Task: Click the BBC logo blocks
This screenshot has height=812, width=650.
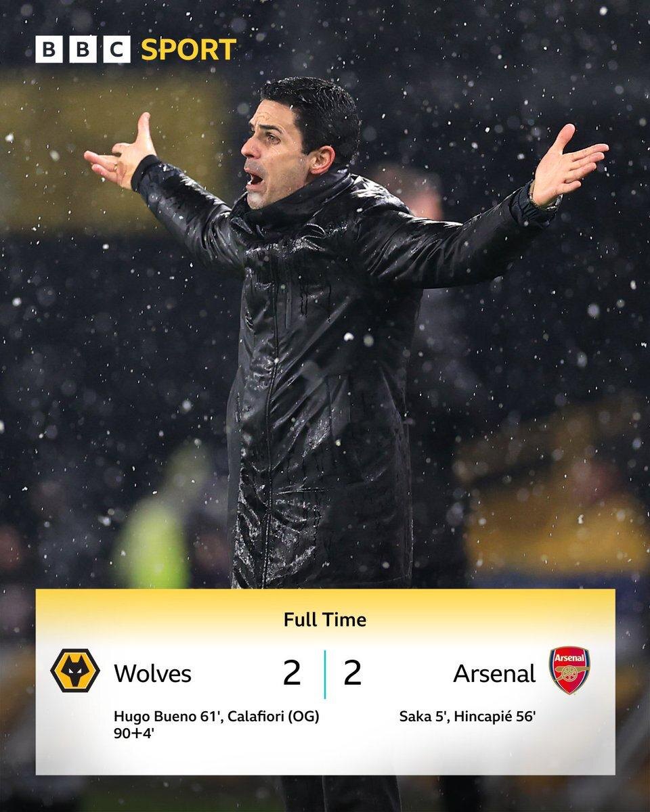Action: tap(83, 50)
